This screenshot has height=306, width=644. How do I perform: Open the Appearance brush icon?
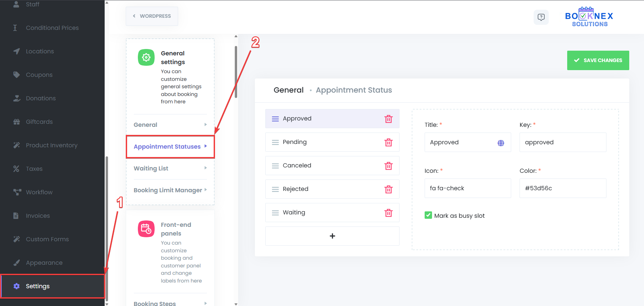tap(17, 262)
